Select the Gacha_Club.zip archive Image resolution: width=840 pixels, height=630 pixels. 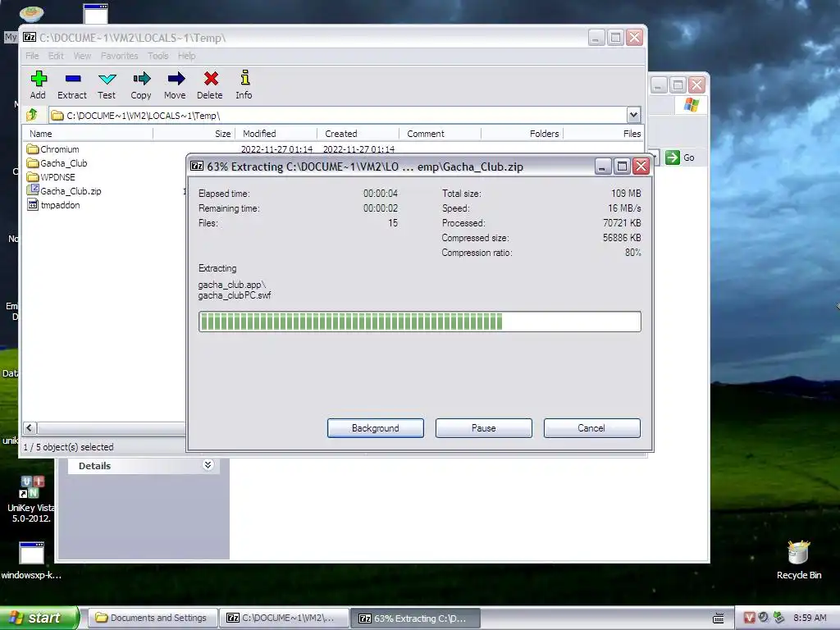[x=64, y=190]
